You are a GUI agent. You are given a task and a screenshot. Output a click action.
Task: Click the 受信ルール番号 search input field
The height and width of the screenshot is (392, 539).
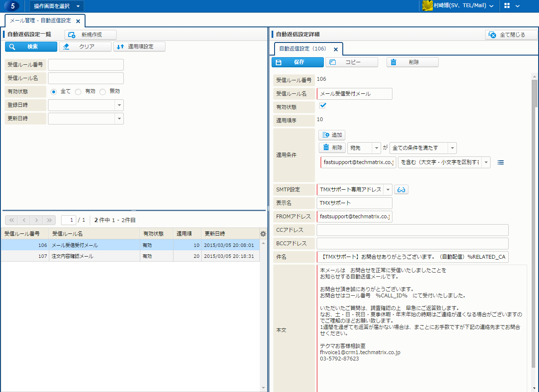click(86, 65)
